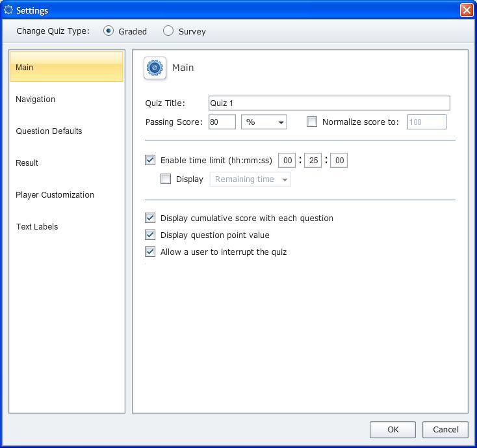The image size is (477, 448).
Task: Go to Player Customization section
Action: (x=55, y=195)
